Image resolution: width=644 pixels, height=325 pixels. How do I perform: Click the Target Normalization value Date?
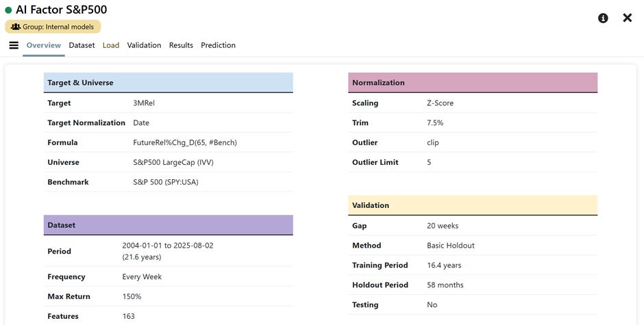click(141, 122)
